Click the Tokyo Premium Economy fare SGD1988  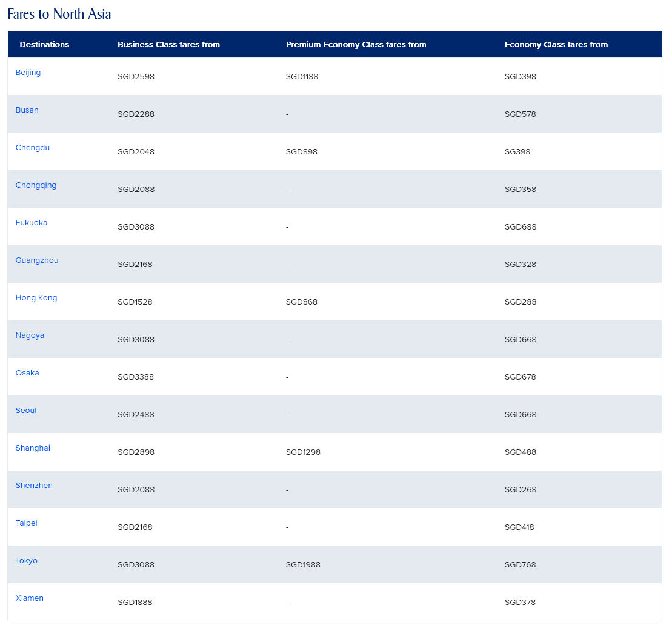click(303, 565)
